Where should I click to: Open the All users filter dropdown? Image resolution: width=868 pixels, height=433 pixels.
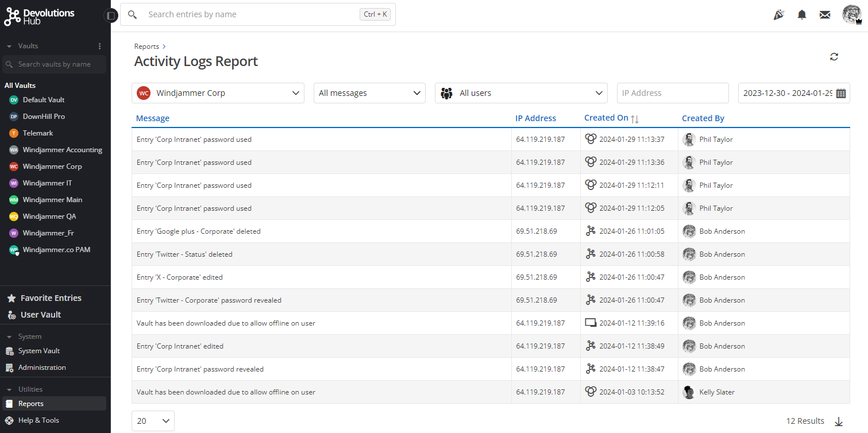pos(521,93)
